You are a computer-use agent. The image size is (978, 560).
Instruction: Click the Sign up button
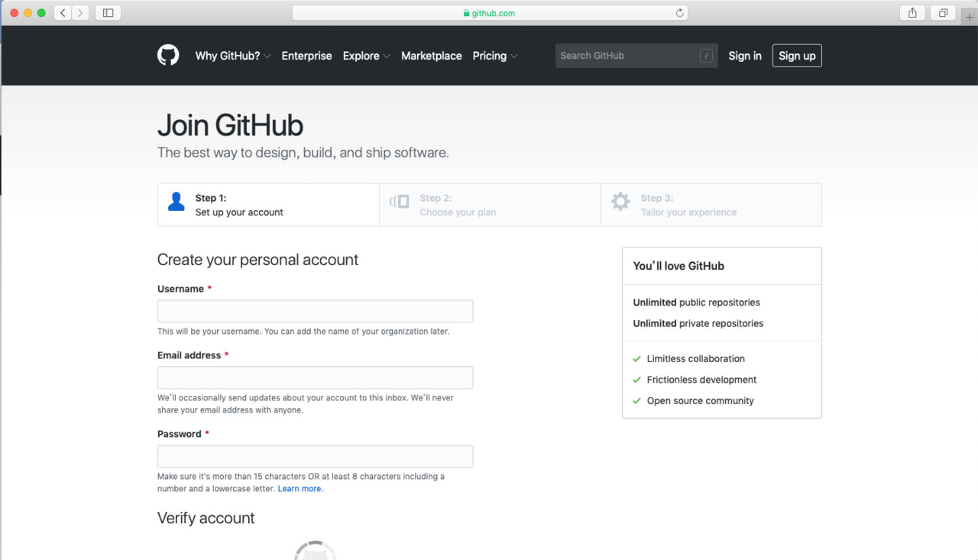797,56
